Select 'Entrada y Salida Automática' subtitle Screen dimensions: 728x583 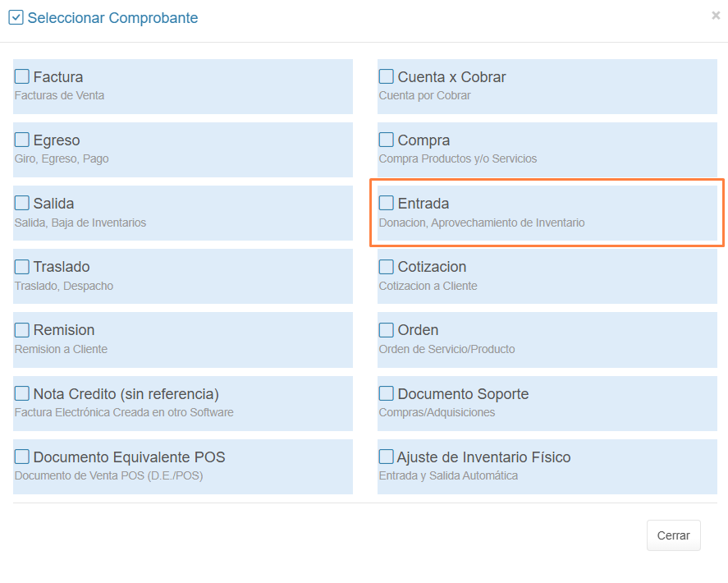point(448,475)
